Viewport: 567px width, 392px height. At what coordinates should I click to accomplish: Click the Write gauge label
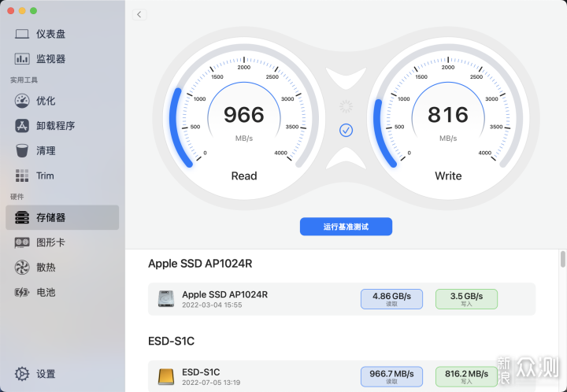[448, 176]
